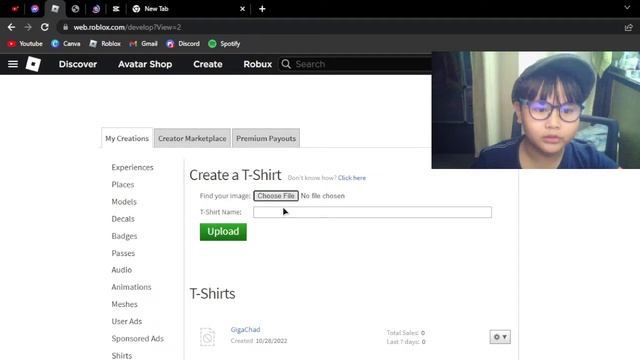The image size is (640, 360).
Task: Switch to the Messenger pinned tab
Action: coord(35,9)
